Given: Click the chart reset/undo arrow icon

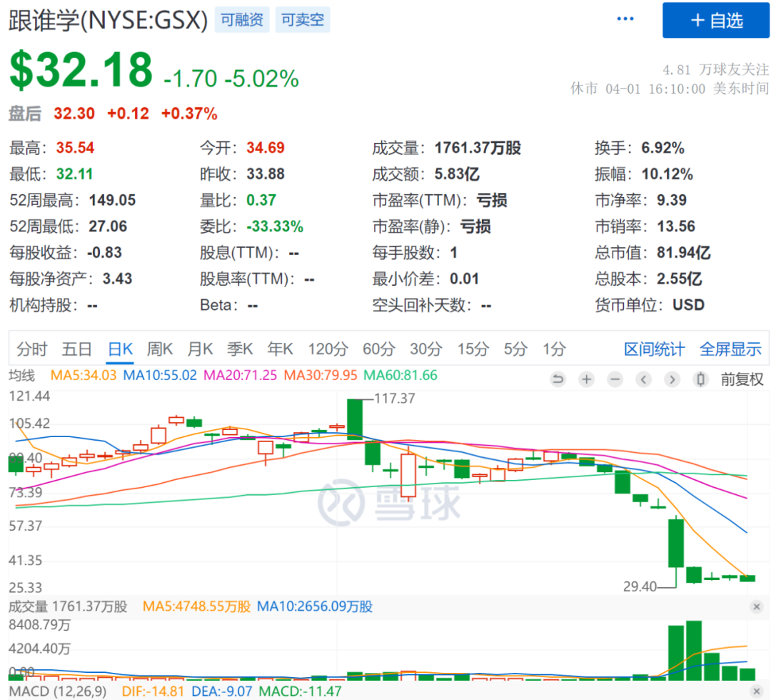Looking at the screenshot, I should pyautogui.click(x=558, y=379).
